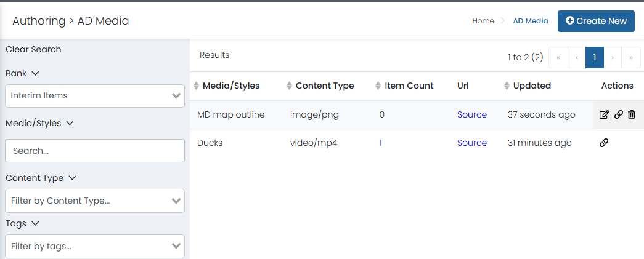Viewport: 644px width, 259px height.
Task: Open Source link for Ducks video
Action: [472, 143]
